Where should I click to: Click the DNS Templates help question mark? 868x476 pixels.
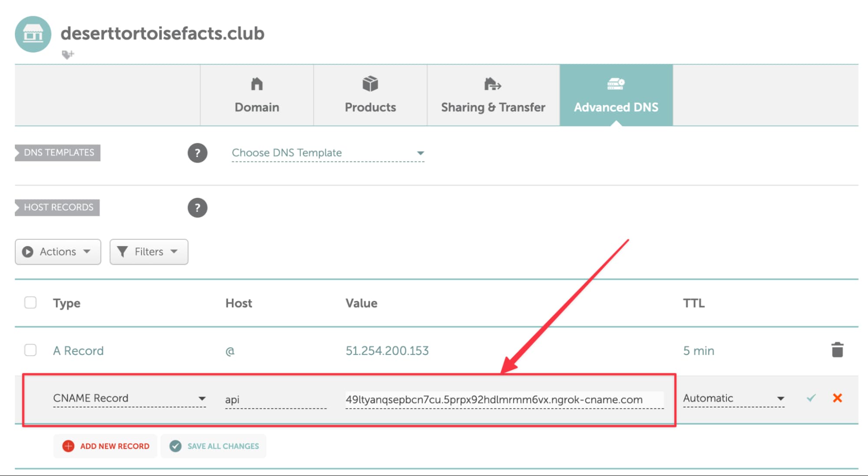(x=197, y=153)
